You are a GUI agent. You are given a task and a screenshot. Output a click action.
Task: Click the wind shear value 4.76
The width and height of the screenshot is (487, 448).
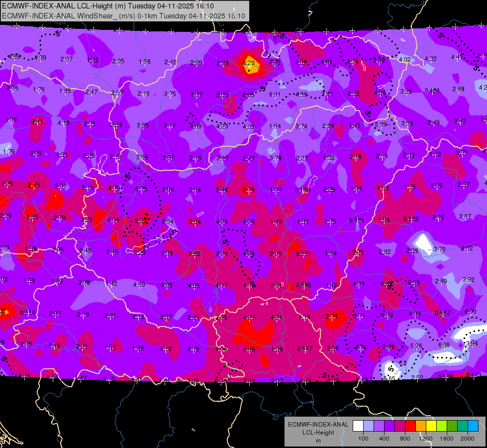point(193,349)
